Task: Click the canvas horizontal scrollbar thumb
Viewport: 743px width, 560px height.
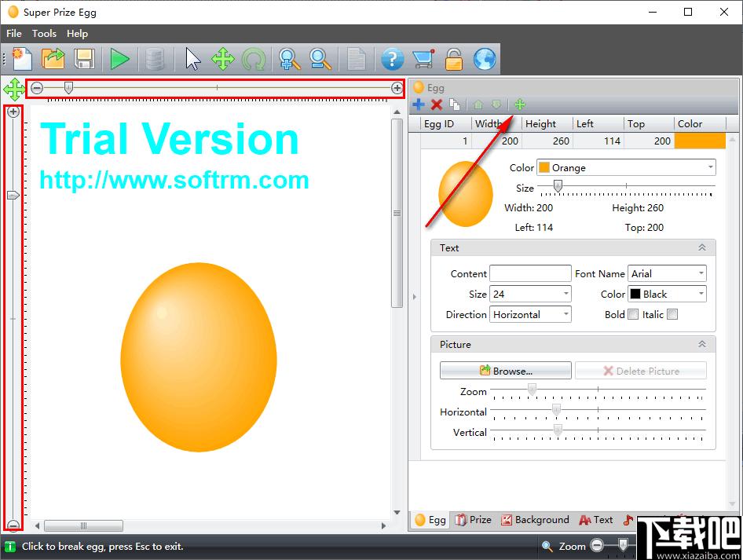Action: pyautogui.click(x=83, y=526)
